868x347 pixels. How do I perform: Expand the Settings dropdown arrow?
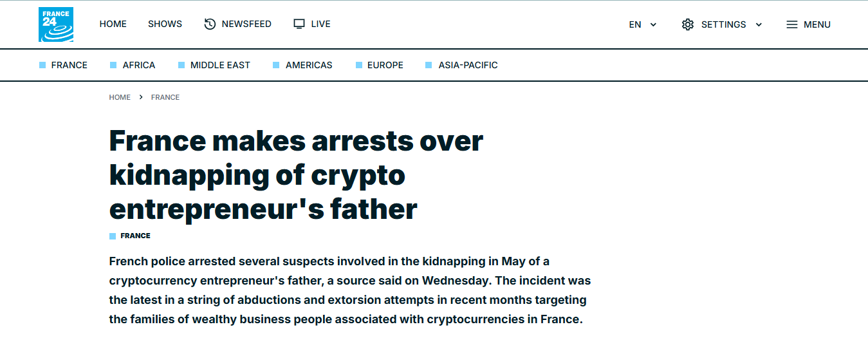click(x=759, y=24)
